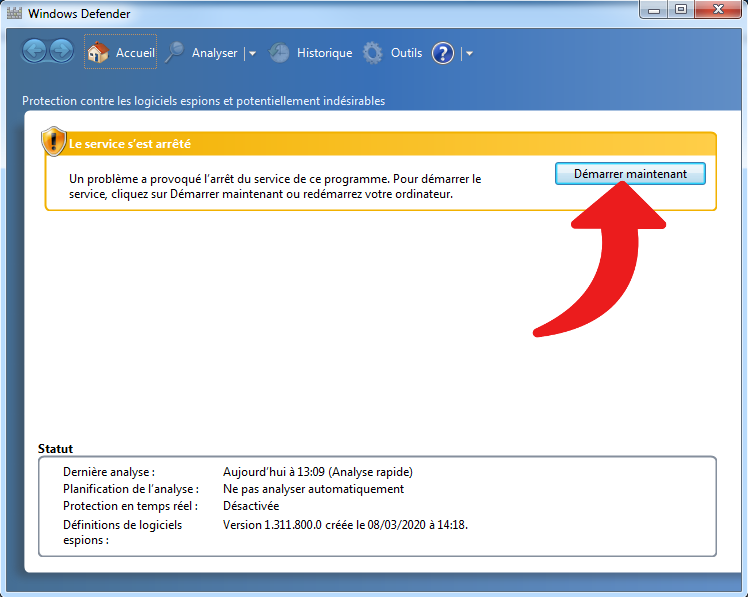Close the Windows Defender window
The width and height of the screenshot is (748, 597).
tap(718, 10)
